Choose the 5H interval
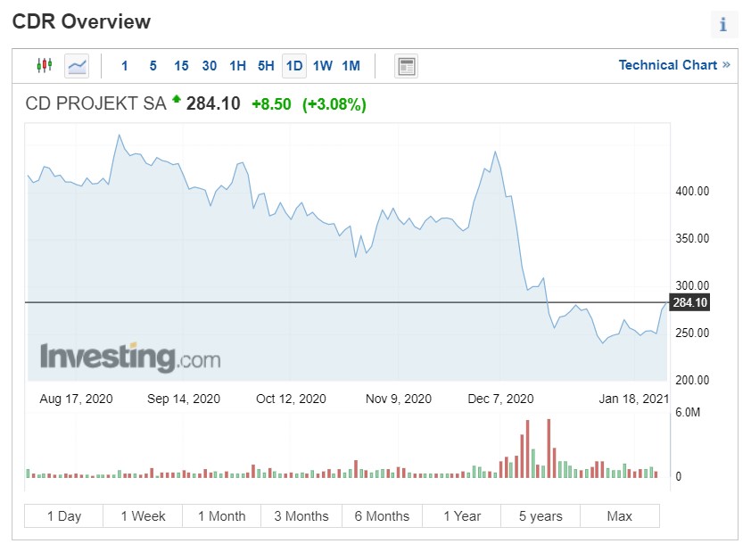The width and height of the screenshot is (751, 560). click(266, 66)
